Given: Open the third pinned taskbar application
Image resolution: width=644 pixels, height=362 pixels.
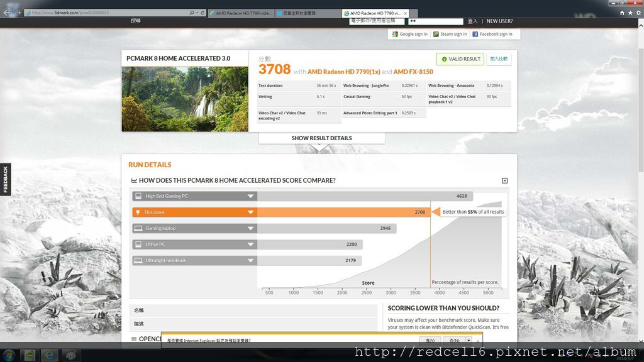Looking at the screenshot, I should click(x=70, y=355).
